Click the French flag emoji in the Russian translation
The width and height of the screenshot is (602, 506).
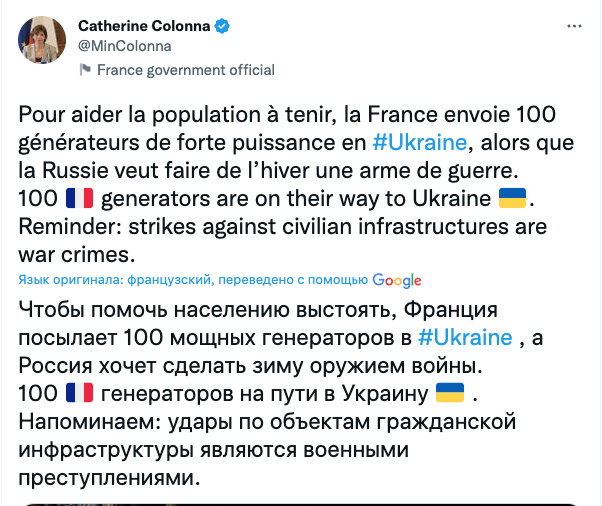(78, 391)
